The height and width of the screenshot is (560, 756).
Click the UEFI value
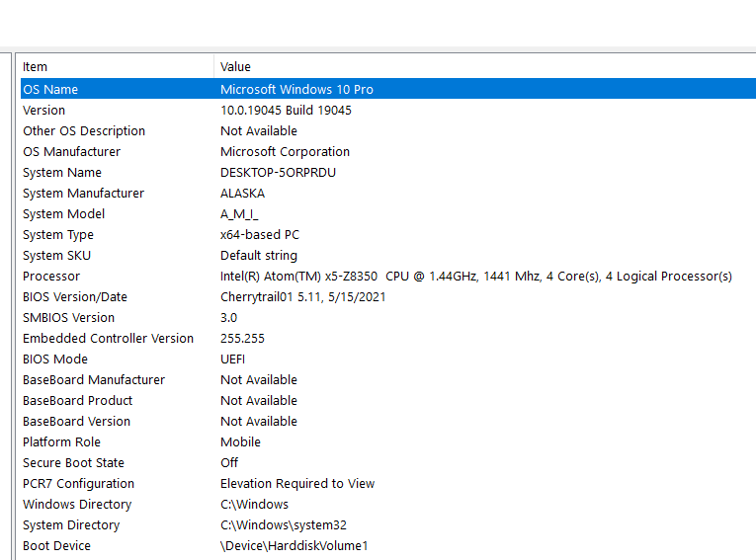click(233, 359)
